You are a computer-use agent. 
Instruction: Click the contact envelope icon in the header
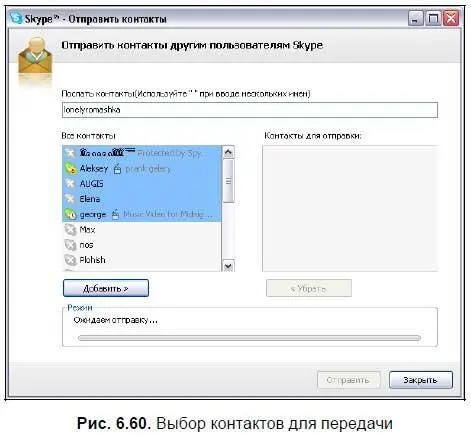(35, 56)
